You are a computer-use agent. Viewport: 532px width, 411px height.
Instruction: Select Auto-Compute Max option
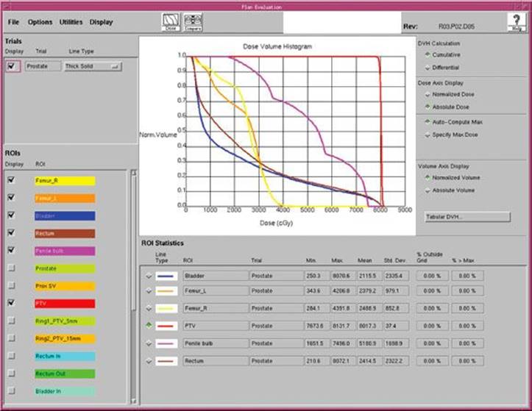pyautogui.click(x=428, y=122)
